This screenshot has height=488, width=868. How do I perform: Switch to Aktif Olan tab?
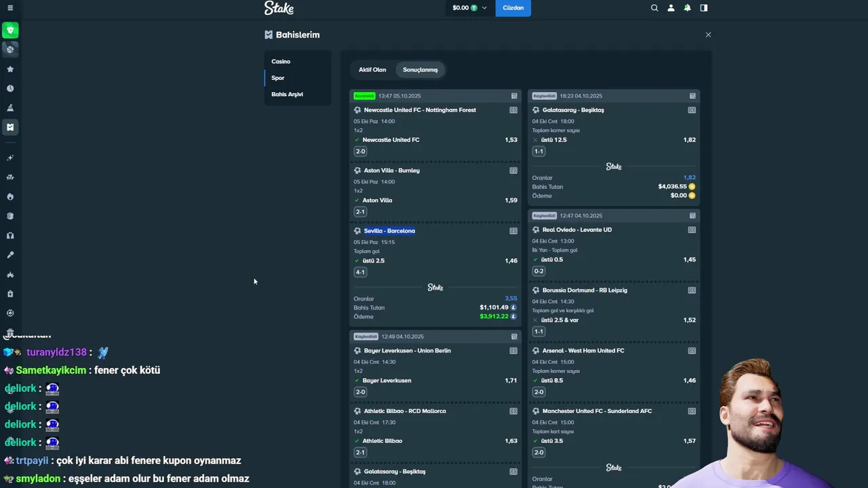(x=372, y=70)
